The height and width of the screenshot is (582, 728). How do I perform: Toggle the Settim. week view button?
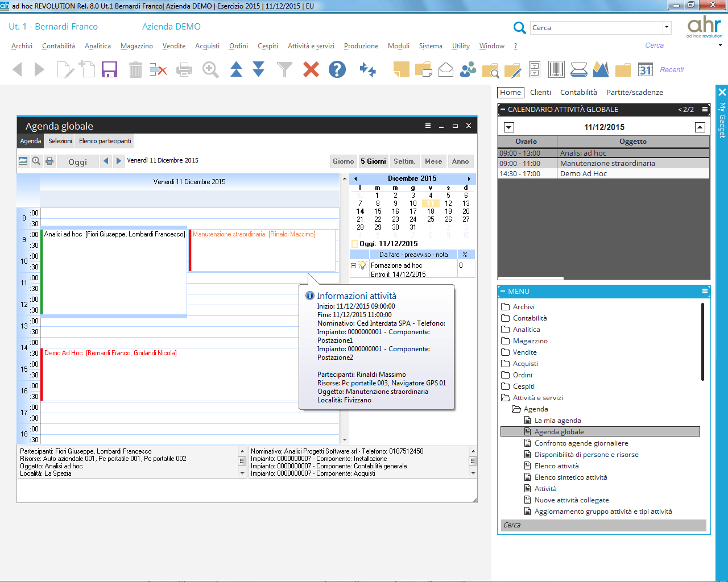coord(404,161)
